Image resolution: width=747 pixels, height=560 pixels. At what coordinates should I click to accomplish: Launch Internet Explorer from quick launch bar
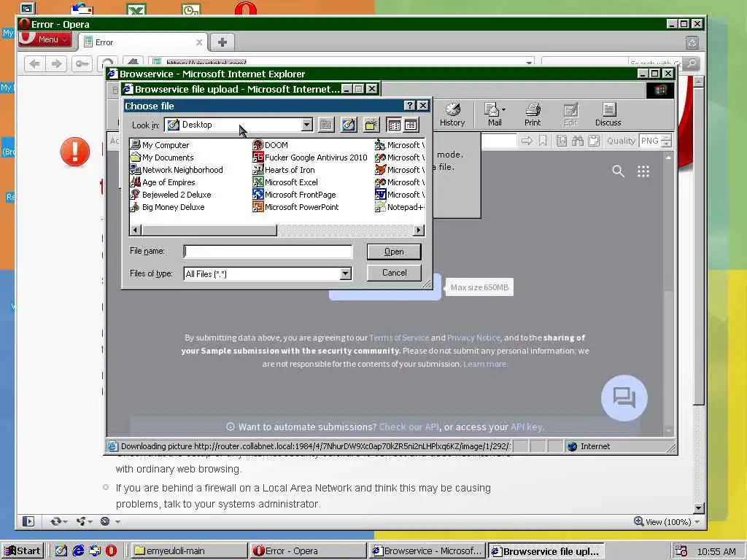tap(77, 551)
